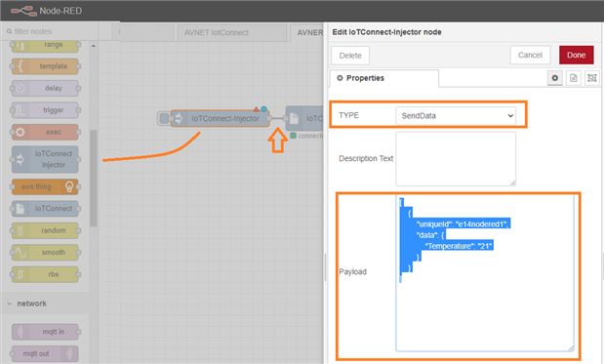Click the Edit IoTConnect-Injector node title
The width and height of the screenshot is (604, 364).
(x=386, y=32)
